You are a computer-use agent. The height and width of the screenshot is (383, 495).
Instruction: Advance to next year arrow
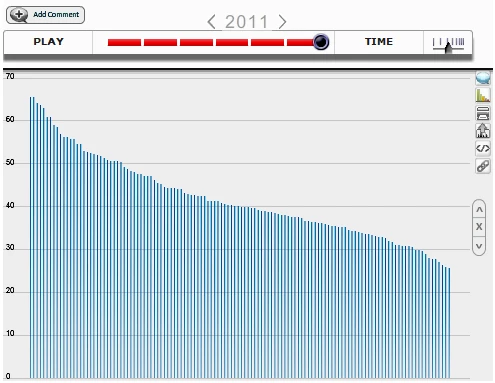282,22
